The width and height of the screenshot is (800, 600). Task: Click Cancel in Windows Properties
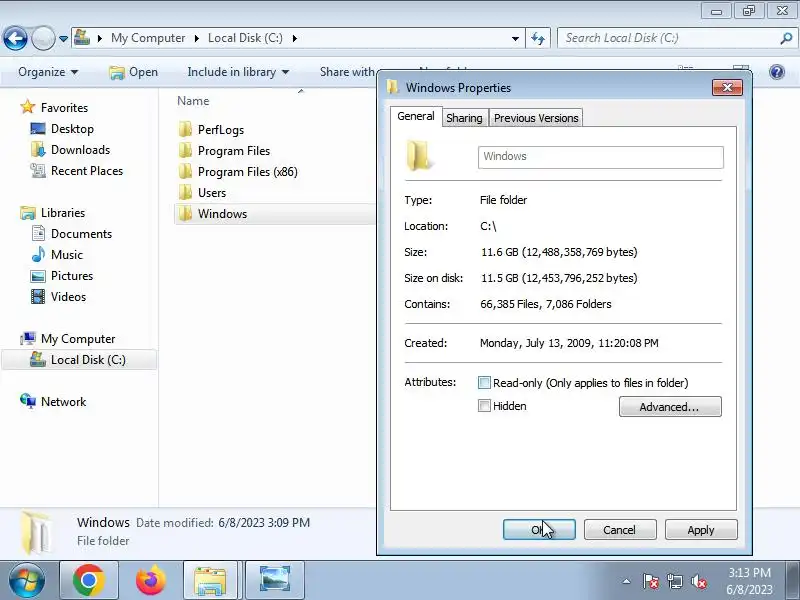pos(620,530)
